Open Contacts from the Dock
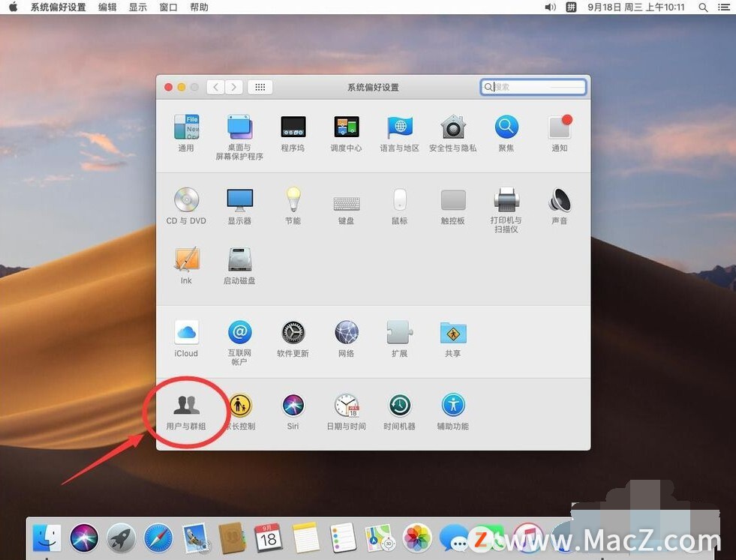The width and height of the screenshot is (736, 560). pos(232,538)
